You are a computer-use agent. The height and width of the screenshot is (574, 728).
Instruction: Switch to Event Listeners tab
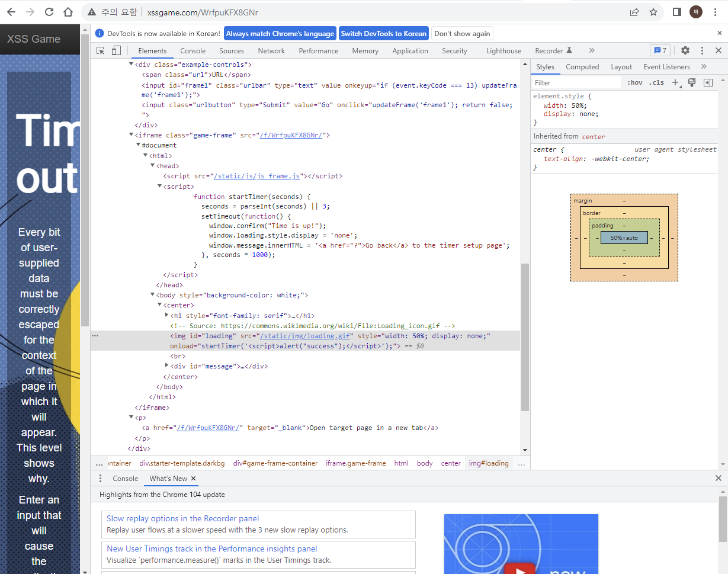tap(667, 67)
